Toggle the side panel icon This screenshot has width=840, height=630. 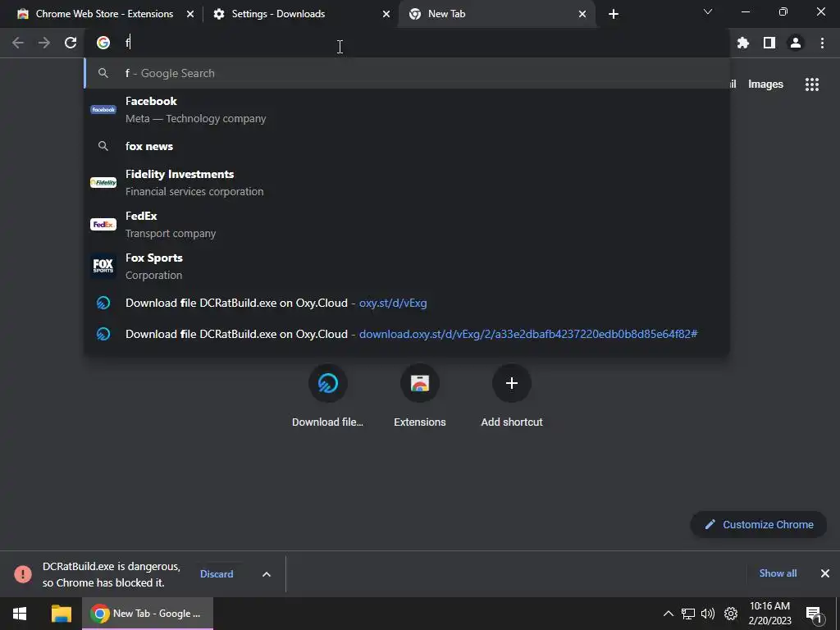(x=769, y=43)
